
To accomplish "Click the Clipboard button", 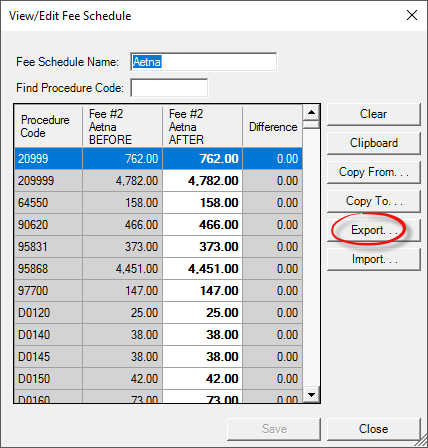I will tap(373, 143).
